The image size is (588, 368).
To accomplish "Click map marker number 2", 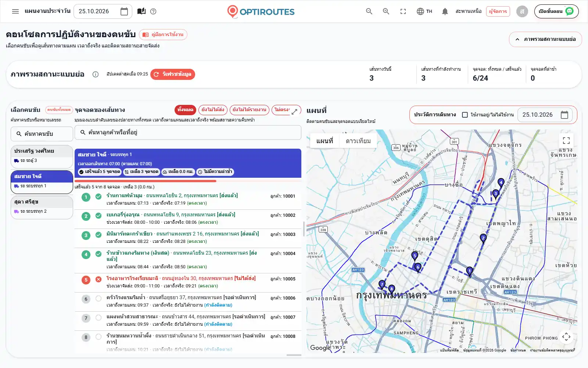I will point(483,239).
